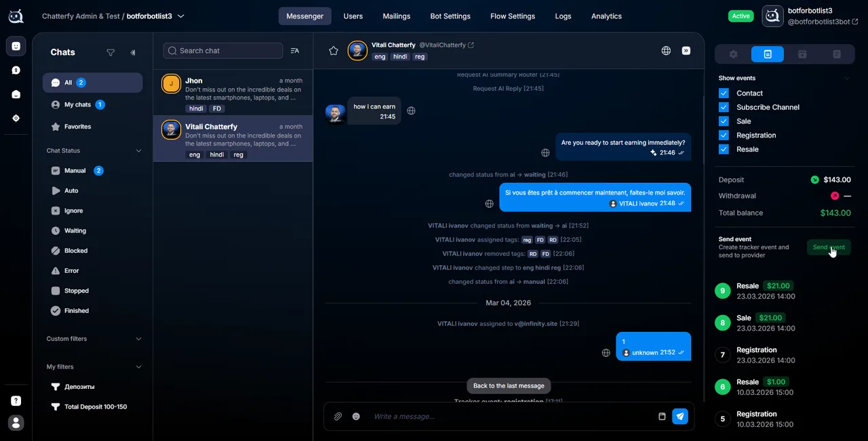The image size is (868, 441).
Task: Click the Search chat field
Action: pyautogui.click(x=223, y=51)
